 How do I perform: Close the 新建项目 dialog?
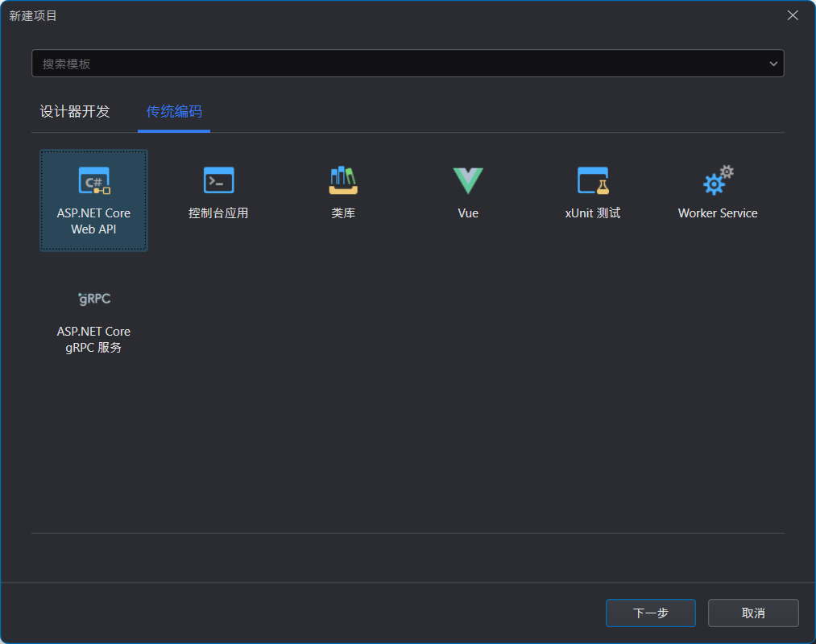coord(793,15)
